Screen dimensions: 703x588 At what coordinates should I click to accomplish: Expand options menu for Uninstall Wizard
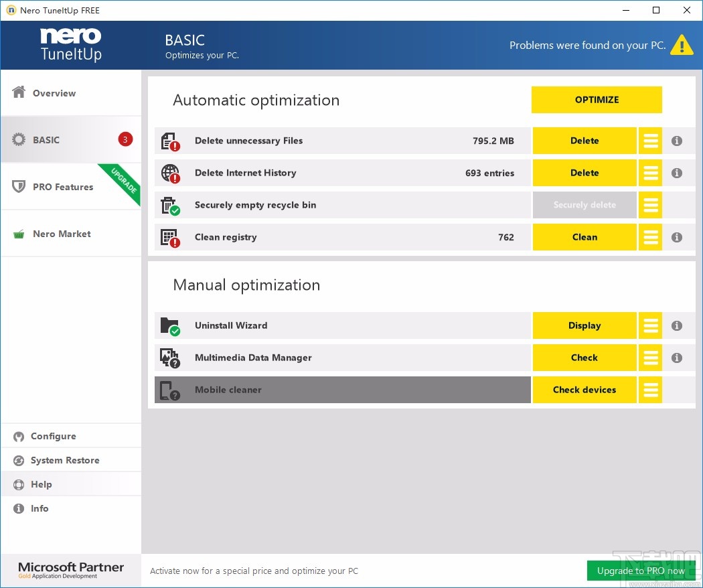(651, 325)
